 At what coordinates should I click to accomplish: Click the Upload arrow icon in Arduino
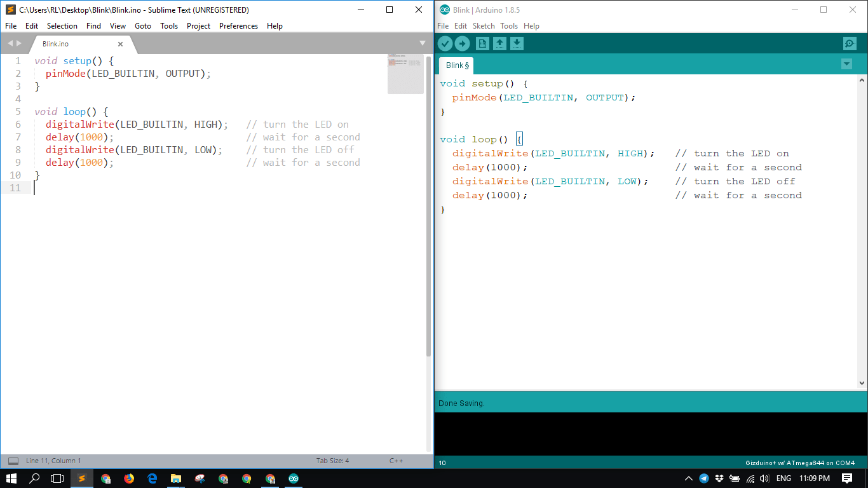(x=462, y=43)
